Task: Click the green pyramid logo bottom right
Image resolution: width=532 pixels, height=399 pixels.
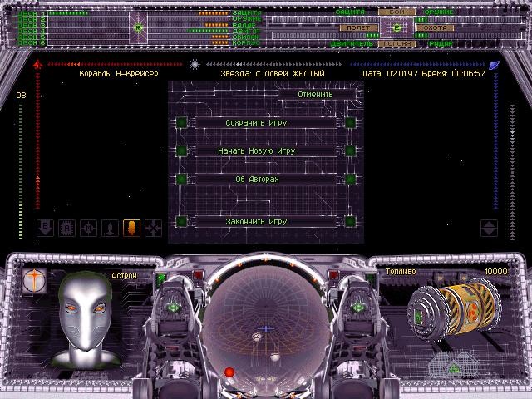Action: pos(454,367)
